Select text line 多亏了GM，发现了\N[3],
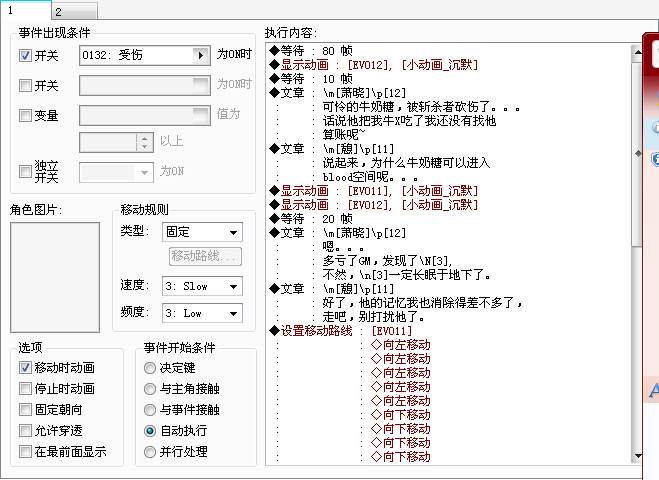The image size is (659, 480). tap(387, 261)
